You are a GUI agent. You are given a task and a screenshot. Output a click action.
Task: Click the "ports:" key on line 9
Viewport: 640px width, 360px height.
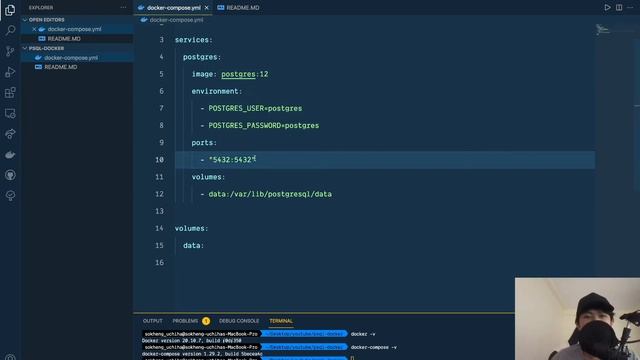pos(204,142)
